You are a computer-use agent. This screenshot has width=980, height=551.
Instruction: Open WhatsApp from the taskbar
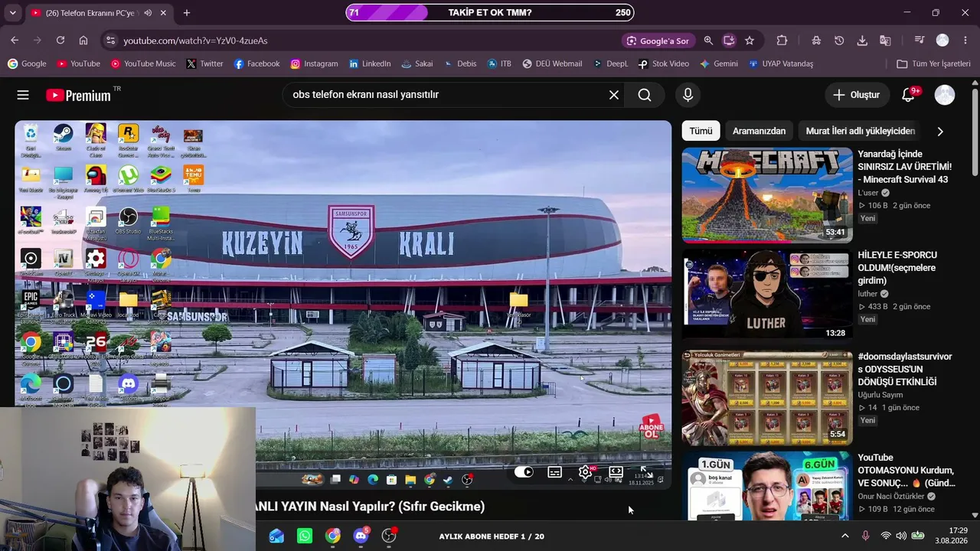pyautogui.click(x=305, y=536)
